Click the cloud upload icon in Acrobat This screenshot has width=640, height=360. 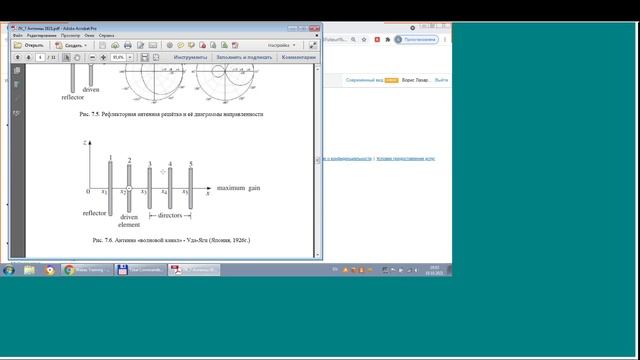(x=115, y=45)
